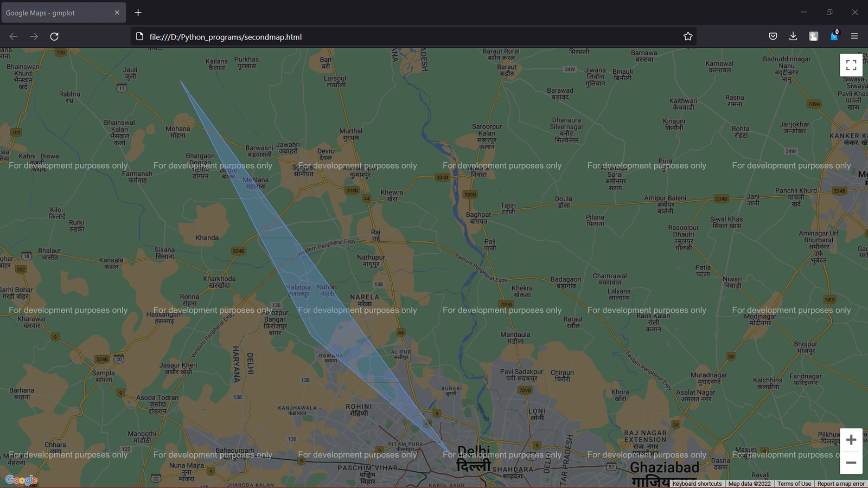Click the Khekra town label

[522, 291]
